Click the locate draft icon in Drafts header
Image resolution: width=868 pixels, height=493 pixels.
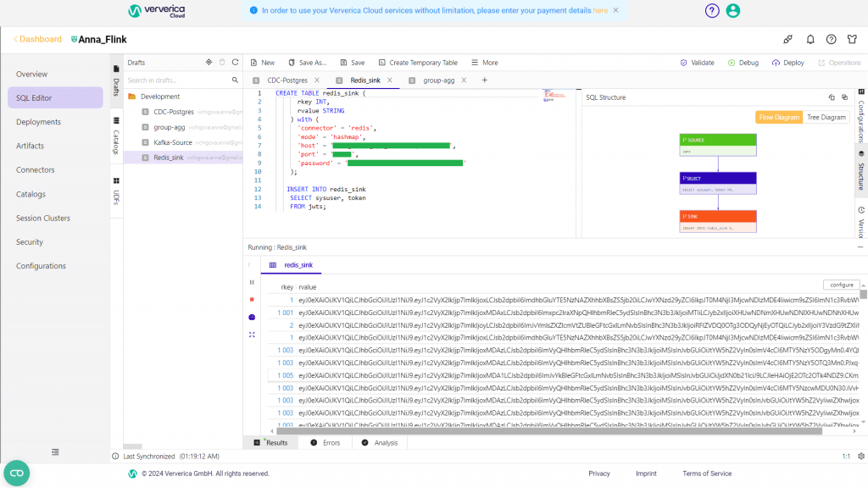(209, 63)
